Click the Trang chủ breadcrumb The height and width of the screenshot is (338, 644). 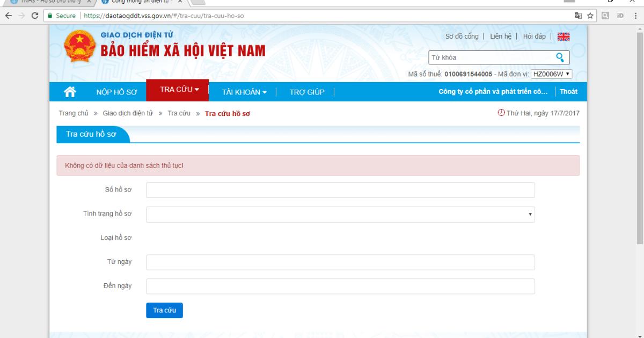[74, 113]
